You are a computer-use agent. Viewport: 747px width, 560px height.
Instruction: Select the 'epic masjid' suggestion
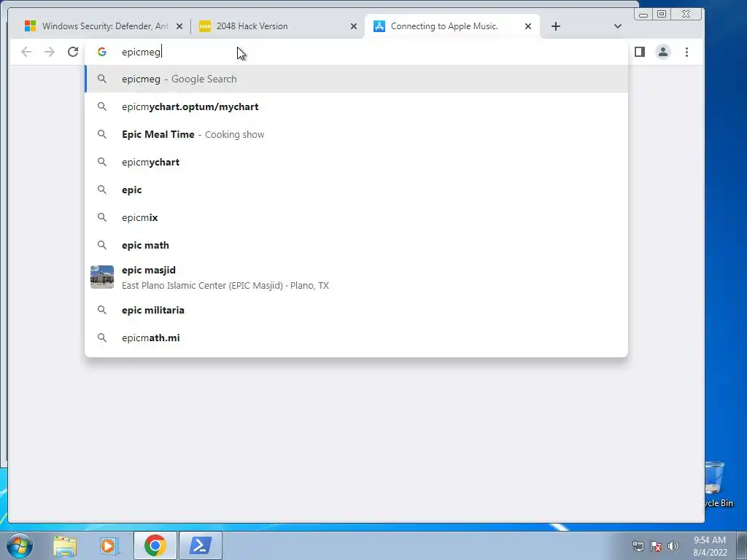[356, 277]
